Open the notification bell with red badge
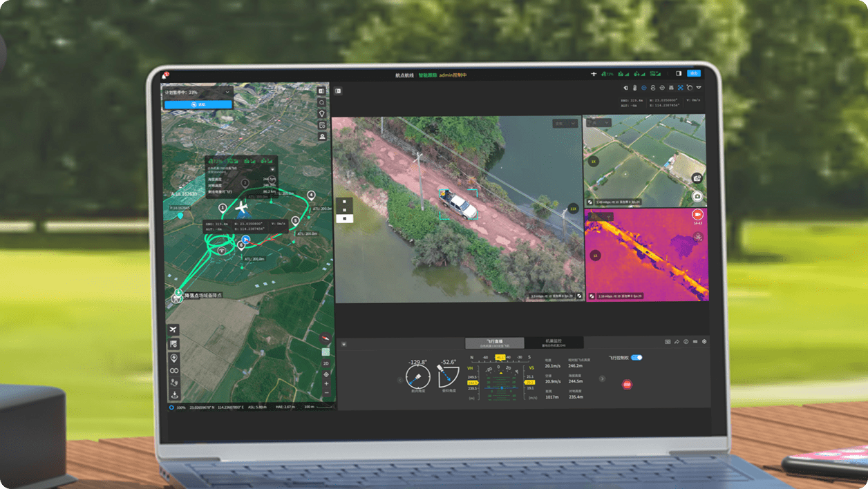This screenshot has height=489, width=868. point(166,74)
